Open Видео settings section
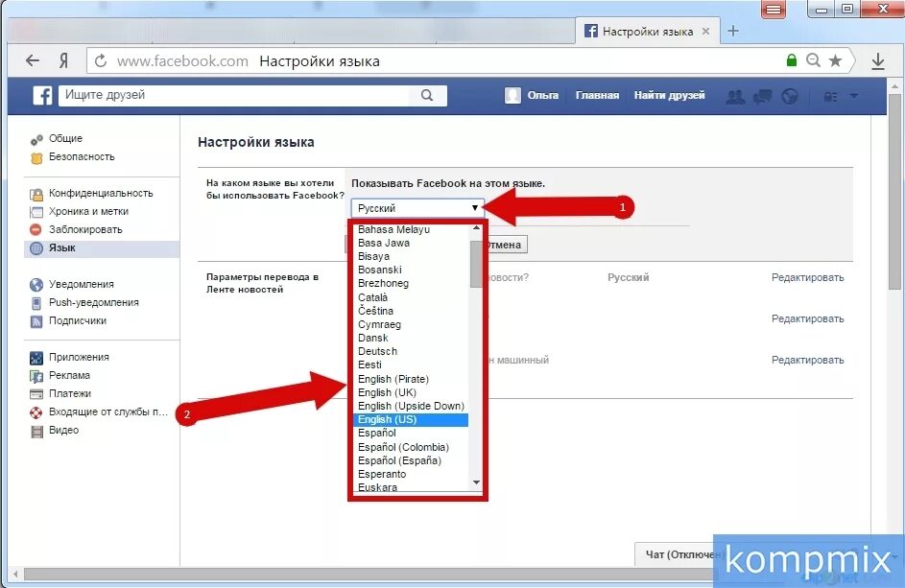 click(x=63, y=431)
